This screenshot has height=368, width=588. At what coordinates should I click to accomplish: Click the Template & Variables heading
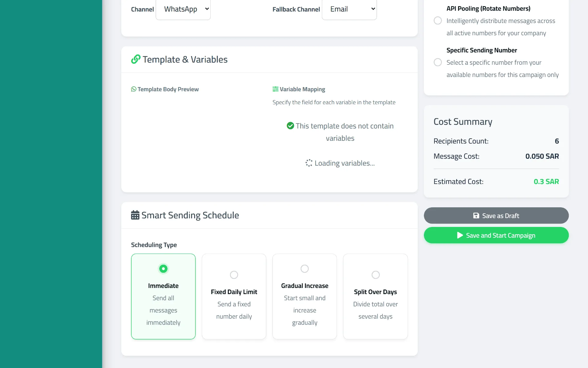[185, 59]
